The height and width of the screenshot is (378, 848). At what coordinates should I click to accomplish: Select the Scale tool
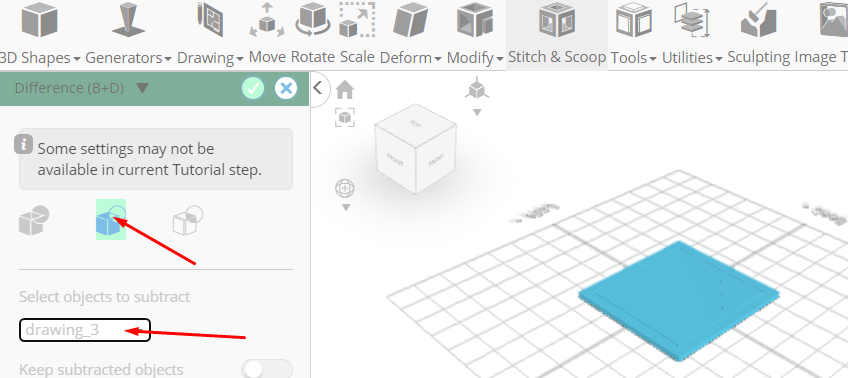[x=357, y=57]
